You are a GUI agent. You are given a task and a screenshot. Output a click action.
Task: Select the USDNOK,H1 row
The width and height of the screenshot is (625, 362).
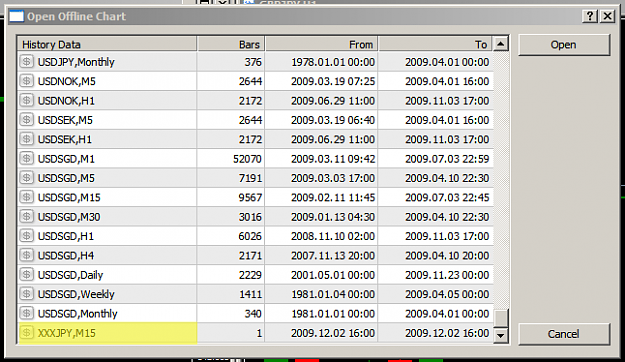256,100
